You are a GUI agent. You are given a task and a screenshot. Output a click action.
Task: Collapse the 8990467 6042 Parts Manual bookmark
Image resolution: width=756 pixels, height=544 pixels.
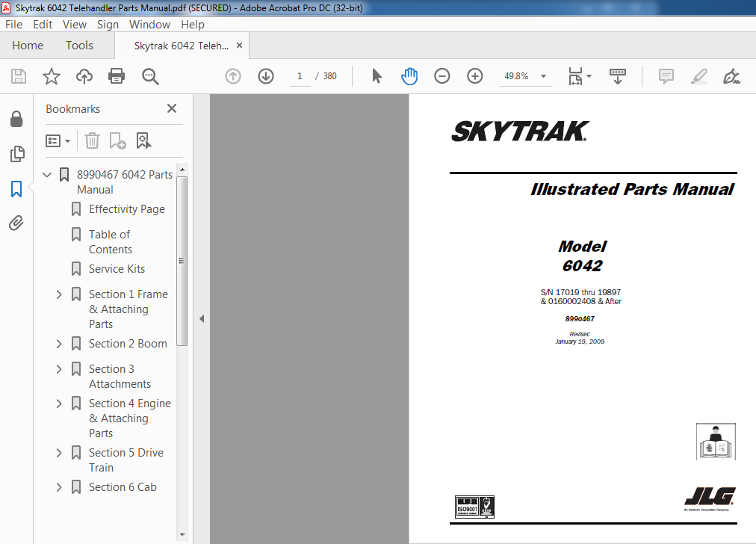(x=47, y=175)
